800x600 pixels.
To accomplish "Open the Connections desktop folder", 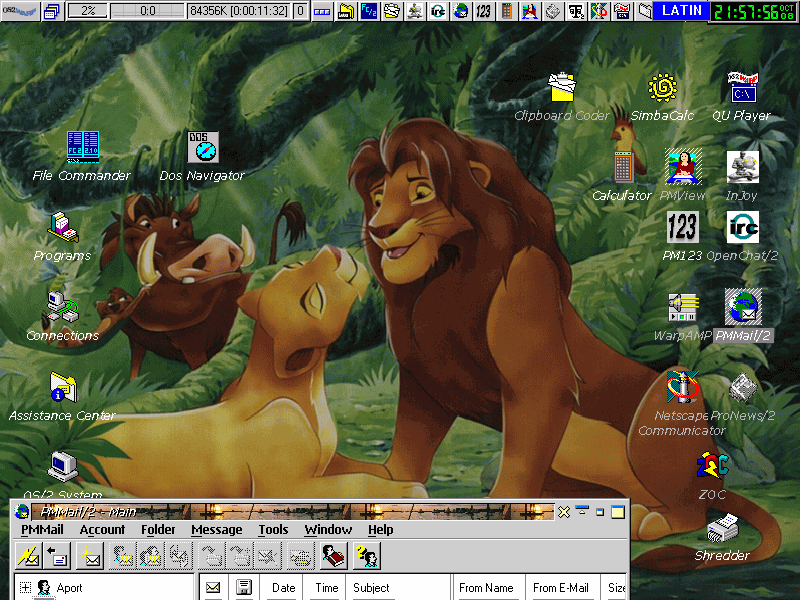I will [x=63, y=307].
